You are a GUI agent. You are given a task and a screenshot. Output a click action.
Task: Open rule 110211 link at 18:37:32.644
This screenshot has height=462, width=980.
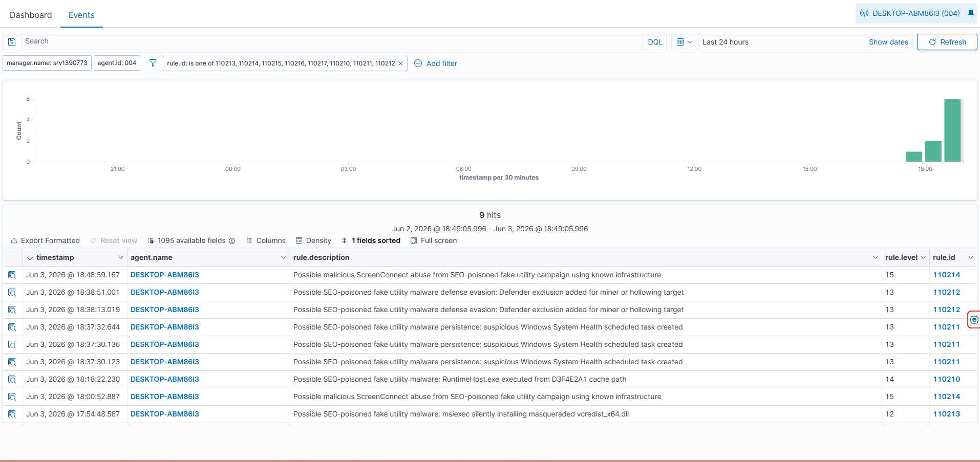click(x=947, y=327)
